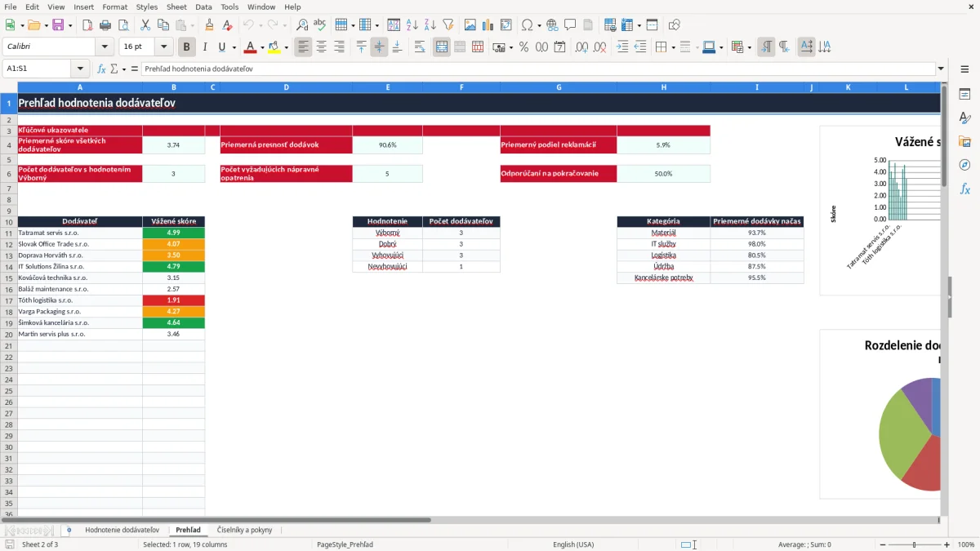Click zoom percentage 100% in status bar
Screen dimensions: 980x551
pyautogui.click(x=966, y=544)
